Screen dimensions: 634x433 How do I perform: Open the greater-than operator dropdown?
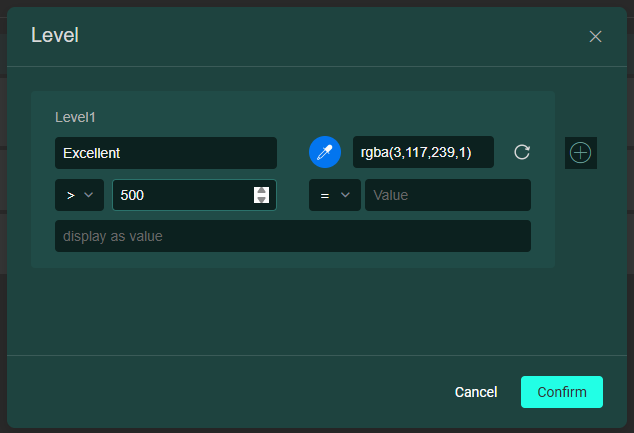79,195
